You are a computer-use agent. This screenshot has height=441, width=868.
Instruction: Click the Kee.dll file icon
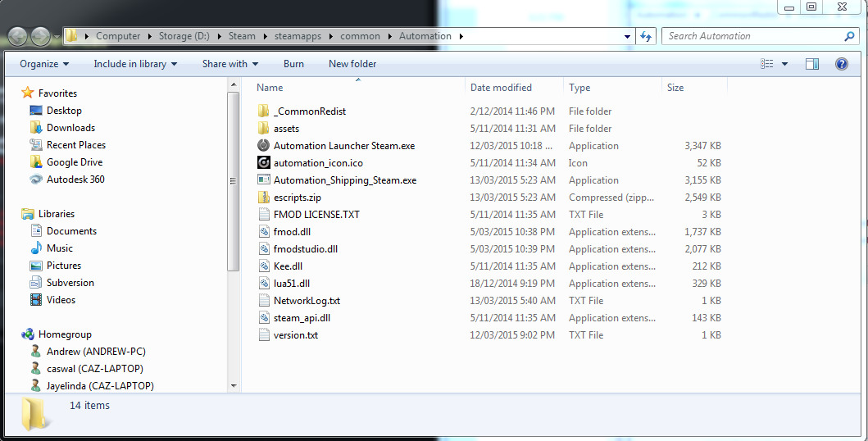[x=263, y=266]
